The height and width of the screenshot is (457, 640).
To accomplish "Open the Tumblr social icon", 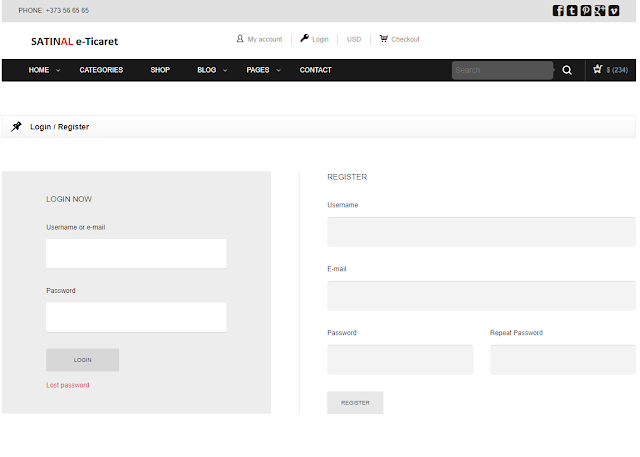I will (x=572, y=11).
